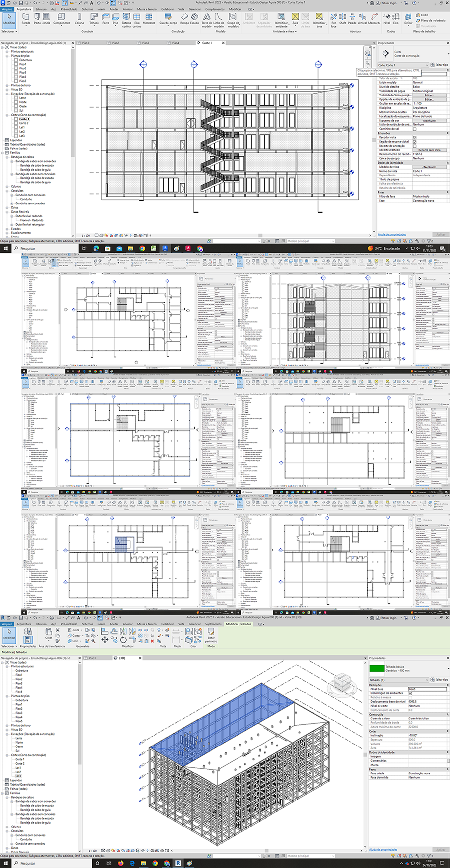Click the green Telhado básico type preview swatch
The width and height of the screenshot is (450, 868).
pos(377,669)
